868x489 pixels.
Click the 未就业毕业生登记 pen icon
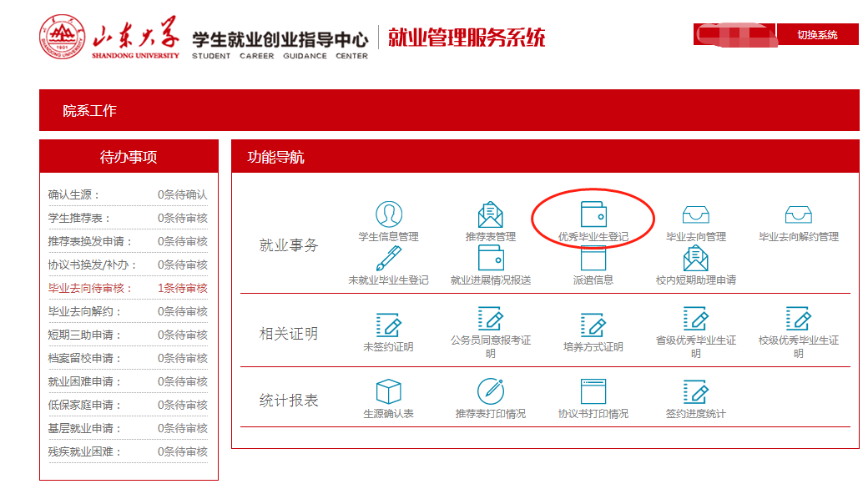[388, 259]
